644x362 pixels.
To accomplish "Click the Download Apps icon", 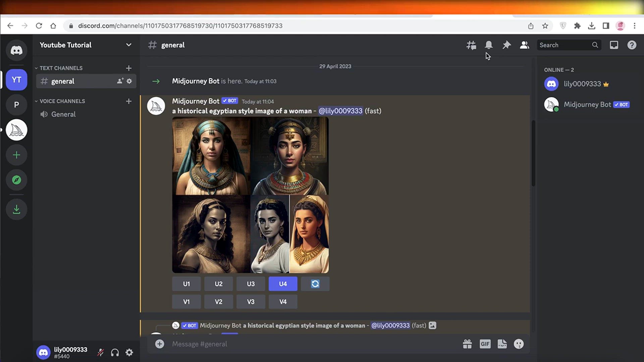I will 16,209.
